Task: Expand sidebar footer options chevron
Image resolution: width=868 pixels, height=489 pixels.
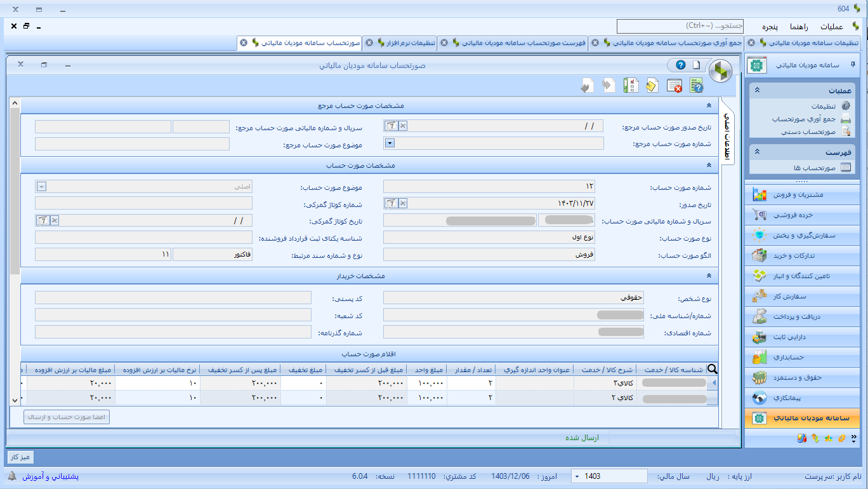Action: pos(854,438)
